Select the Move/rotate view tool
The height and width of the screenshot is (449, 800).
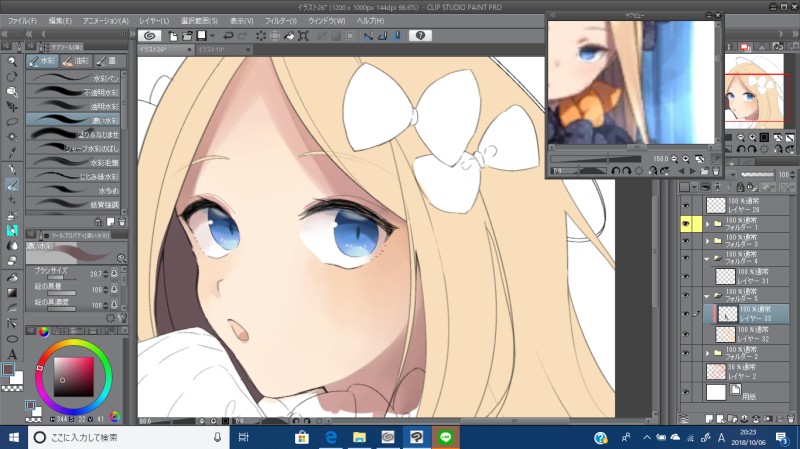(x=12, y=77)
